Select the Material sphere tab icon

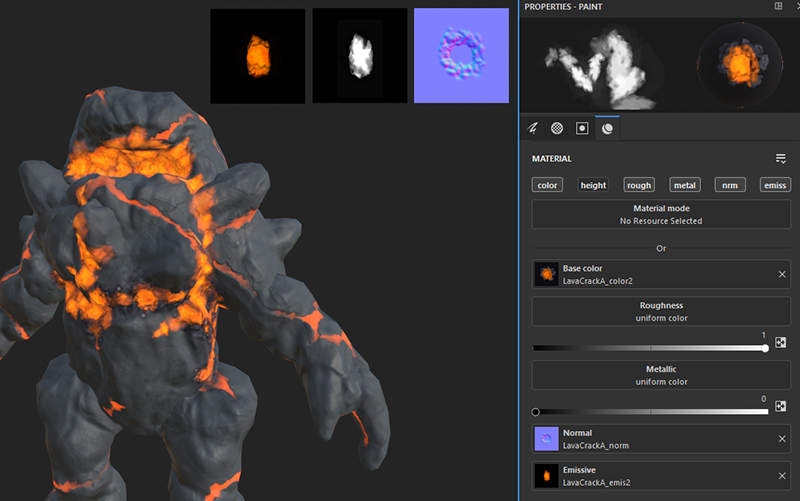607,129
